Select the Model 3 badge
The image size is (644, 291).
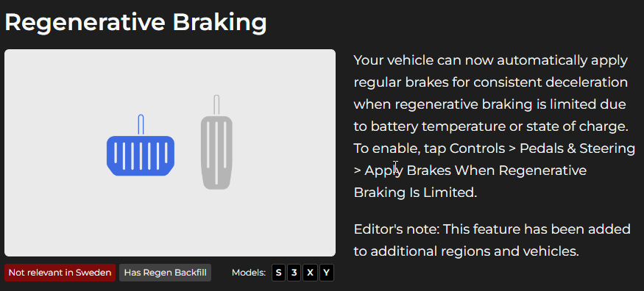pyautogui.click(x=294, y=273)
